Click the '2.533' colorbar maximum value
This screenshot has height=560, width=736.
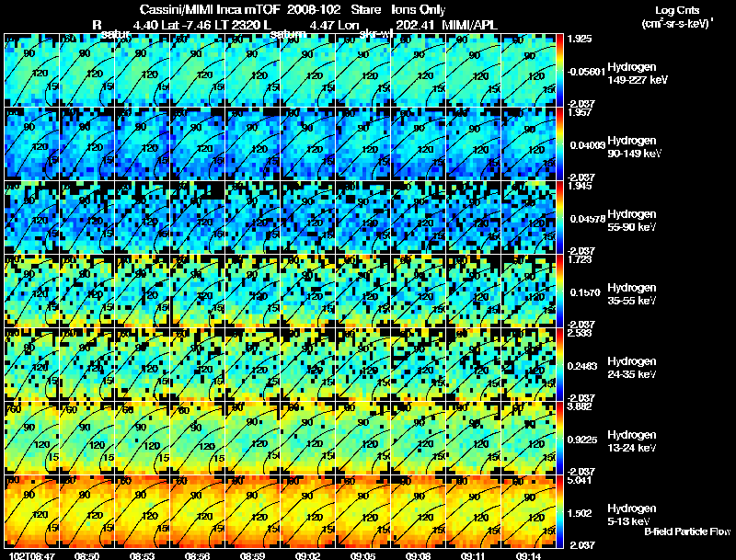pos(580,334)
